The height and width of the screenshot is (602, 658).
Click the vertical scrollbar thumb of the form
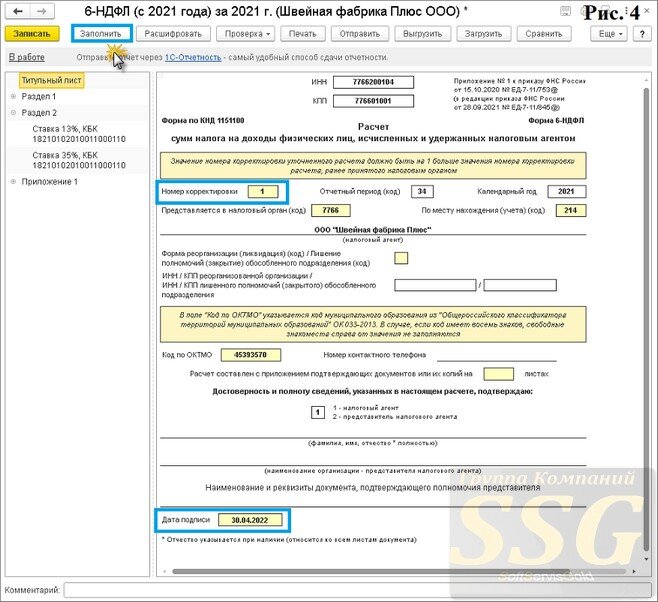[x=646, y=319]
